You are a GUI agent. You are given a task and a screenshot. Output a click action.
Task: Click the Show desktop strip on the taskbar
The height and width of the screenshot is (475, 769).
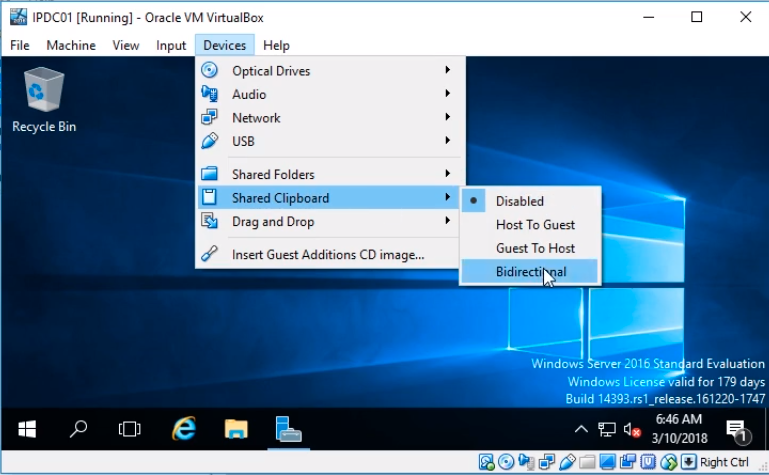click(x=766, y=429)
